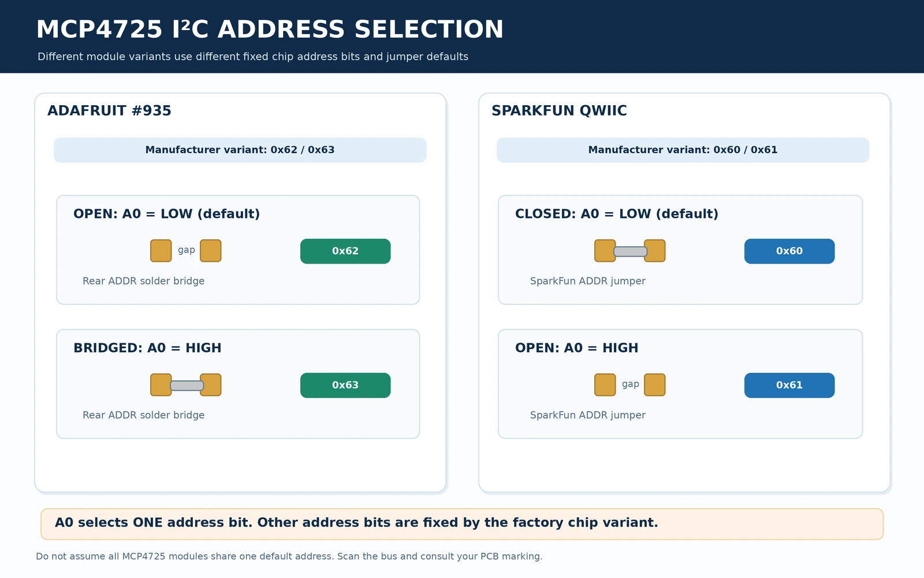Click 'Rear ADDR solder bridge' under BRIDGED card
This screenshot has width=924, height=578.
[x=143, y=415]
